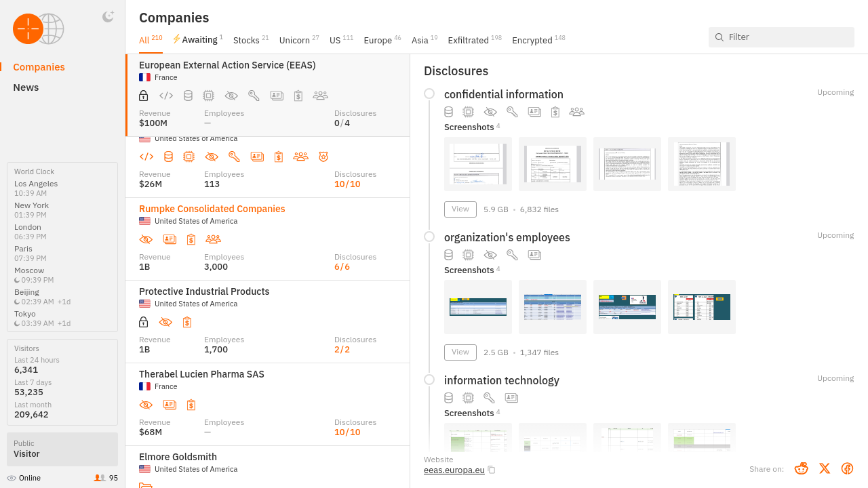
Task: Click into the Filter search field
Action: 787,37
